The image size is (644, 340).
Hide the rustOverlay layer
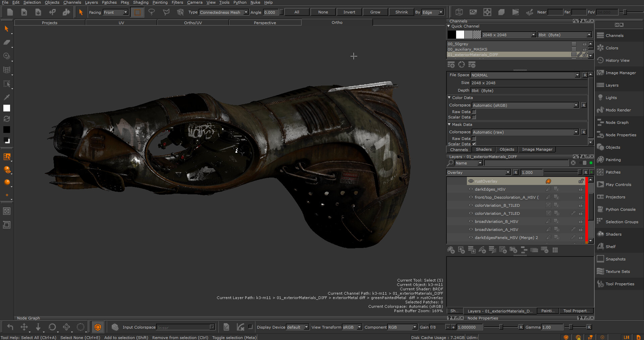(471, 181)
